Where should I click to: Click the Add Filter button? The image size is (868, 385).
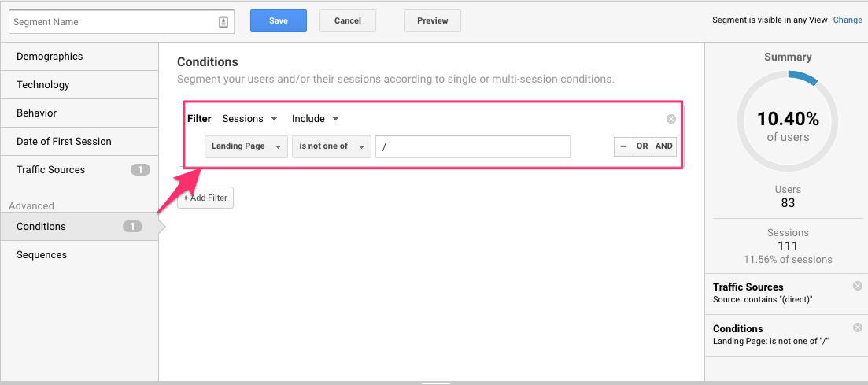(x=205, y=198)
